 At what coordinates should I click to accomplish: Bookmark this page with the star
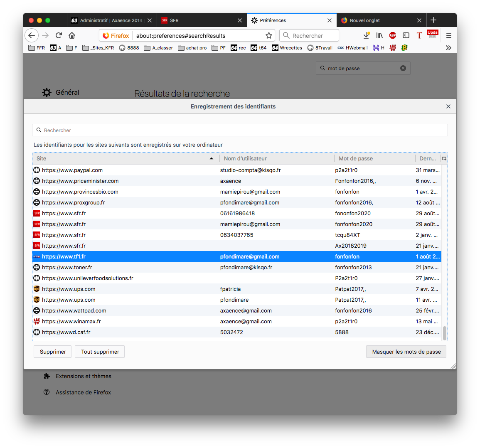[269, 35]
